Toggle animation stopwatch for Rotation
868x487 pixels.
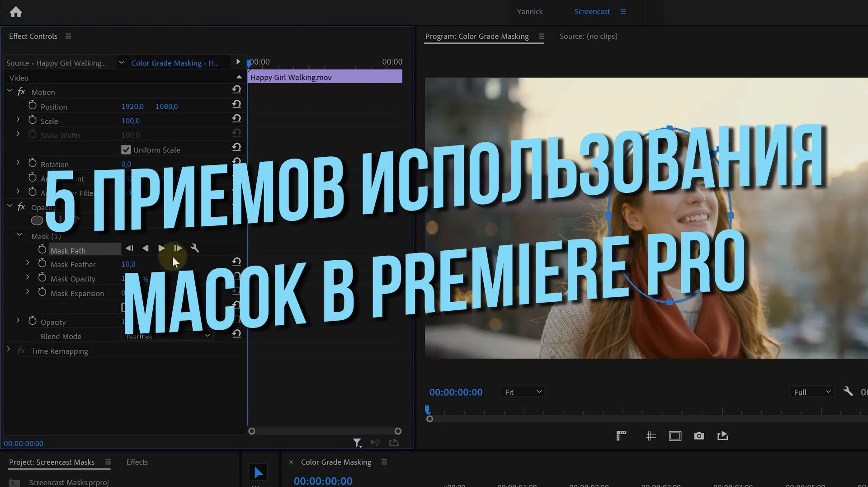(x=32, y=163)
